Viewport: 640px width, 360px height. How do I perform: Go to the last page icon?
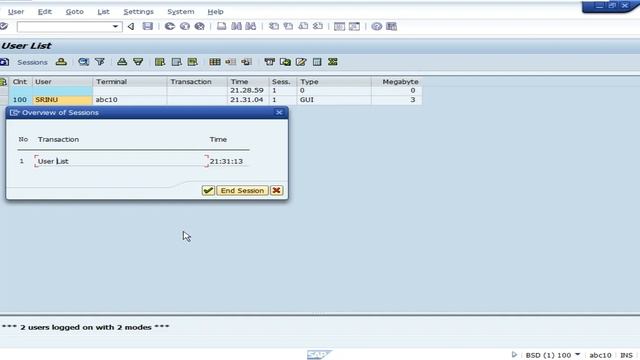318,27
